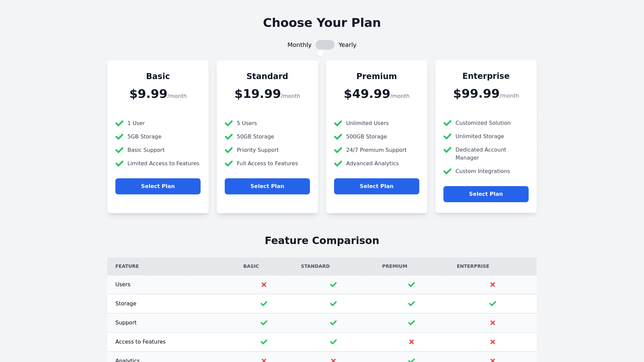The height and width of the screenshot is (362, 644).
Task: Click the red X for Basic Users row
Action: click(264, 285)
